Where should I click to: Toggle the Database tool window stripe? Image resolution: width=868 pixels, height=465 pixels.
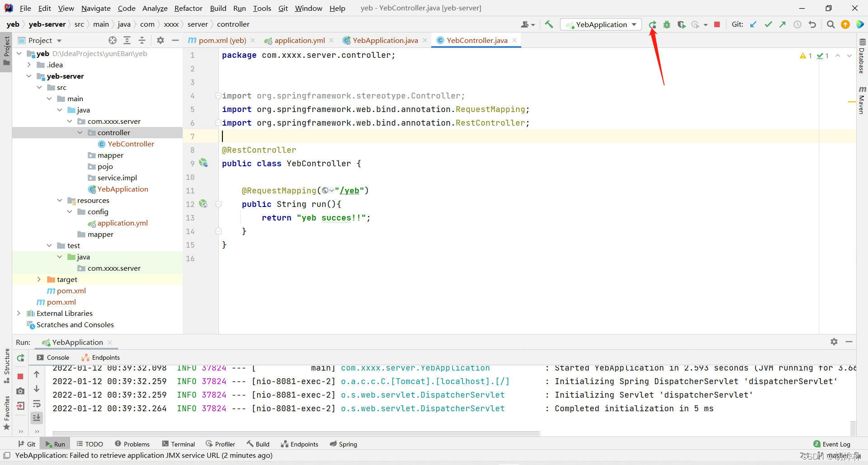[x=862, y=56]
